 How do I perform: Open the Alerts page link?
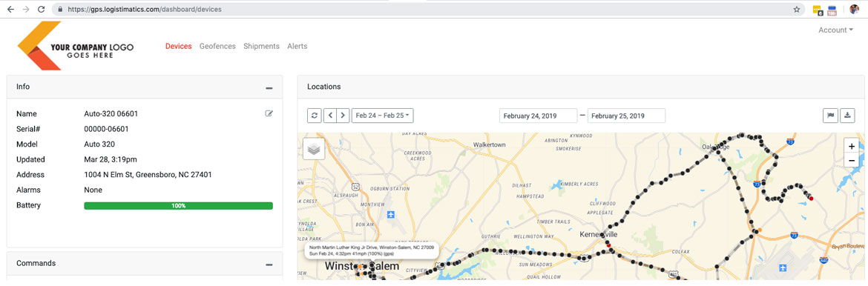click(x=297, y=47)
